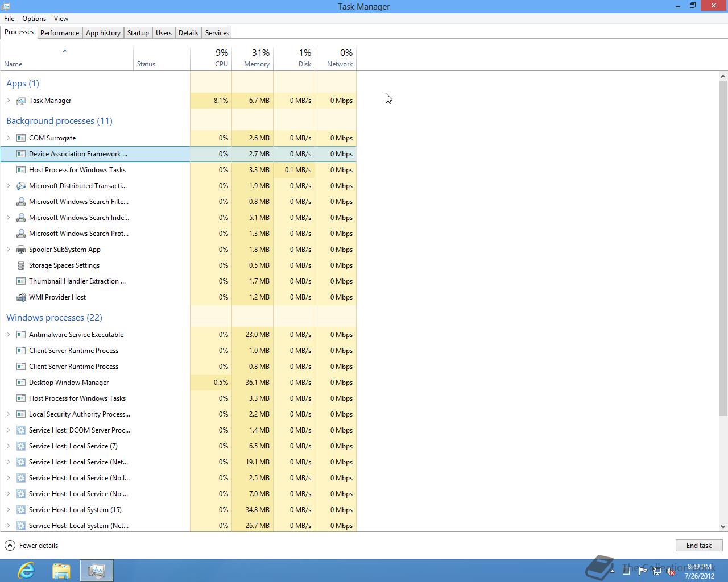Expand Microsoft Windows Search Indexer
Screen dimensions: 728x582
(8, 218)
